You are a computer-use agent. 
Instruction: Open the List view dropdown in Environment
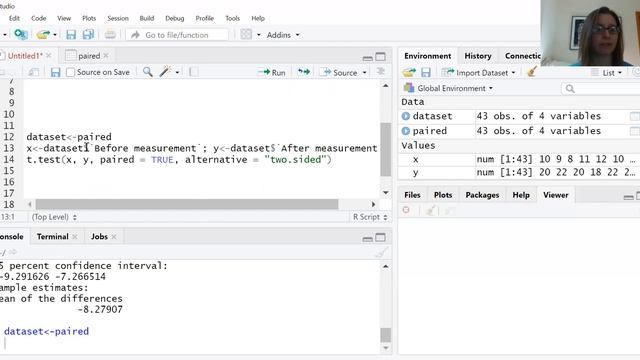[x=607, y=73]
